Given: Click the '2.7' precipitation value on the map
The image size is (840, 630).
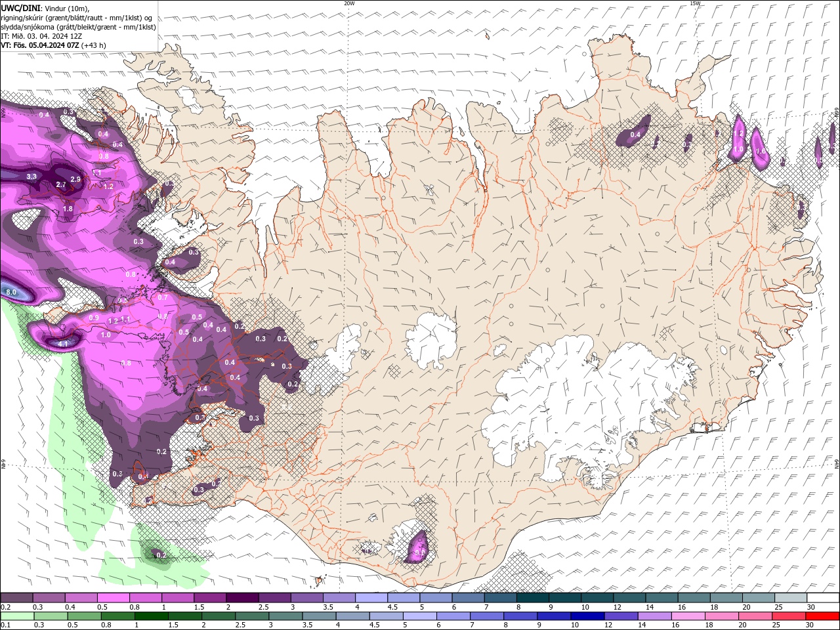Looking at the screenshot, I should 61,185.
